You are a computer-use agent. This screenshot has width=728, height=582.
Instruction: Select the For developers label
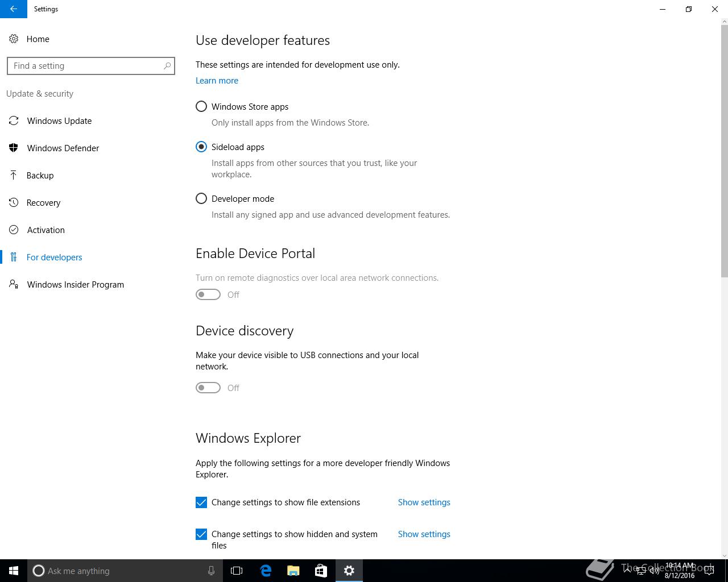(x=55, y=257)
